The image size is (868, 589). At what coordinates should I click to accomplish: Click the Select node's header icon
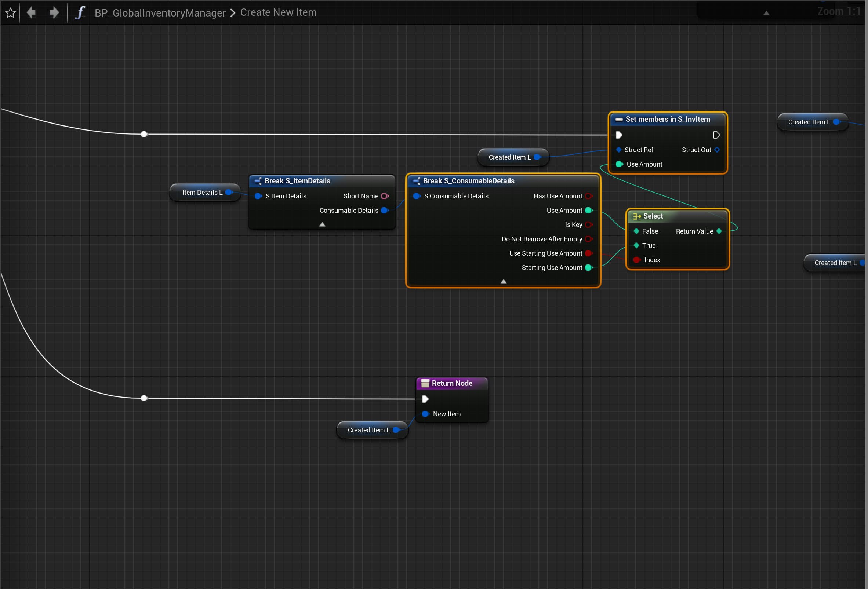[637, 216]
